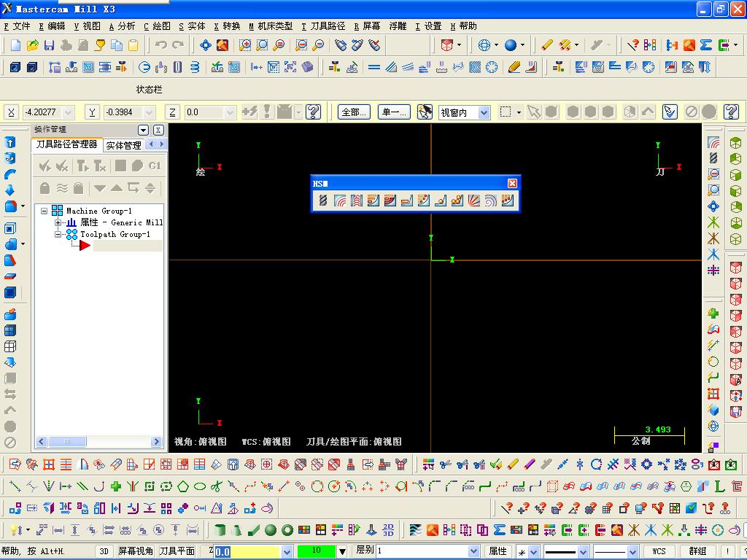This screenshot has width=747, height=560.
Task: Open the 视窗内 selection mode dropdown
Action: (484, 113)
